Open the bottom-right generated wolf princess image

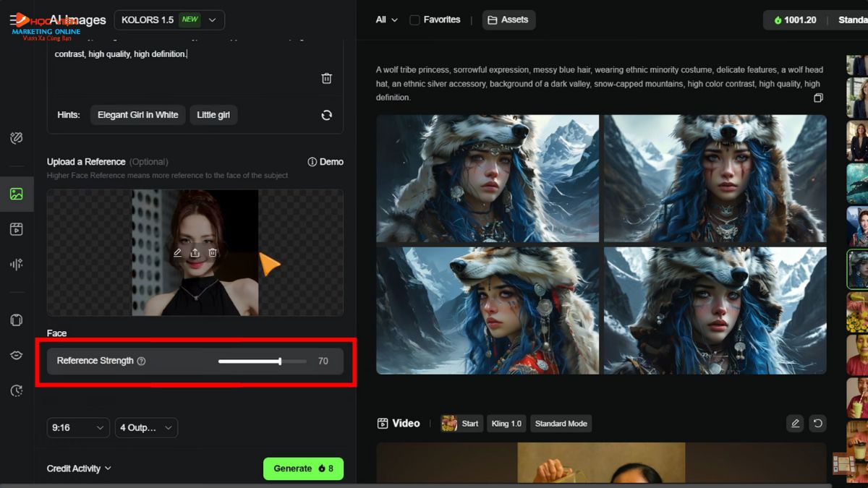(x=715, y=310)
